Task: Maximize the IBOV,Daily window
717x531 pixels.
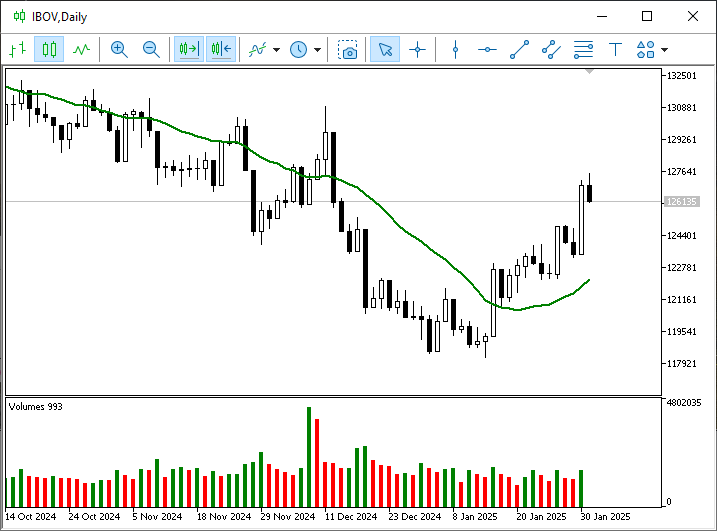Action: coord(647,16)
